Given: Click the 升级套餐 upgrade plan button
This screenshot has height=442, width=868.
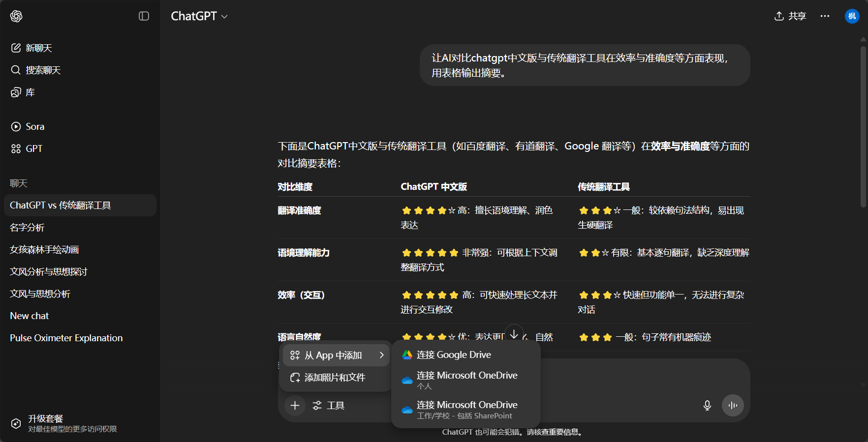Looking at the screenshot, I should (x=80, y=423).
